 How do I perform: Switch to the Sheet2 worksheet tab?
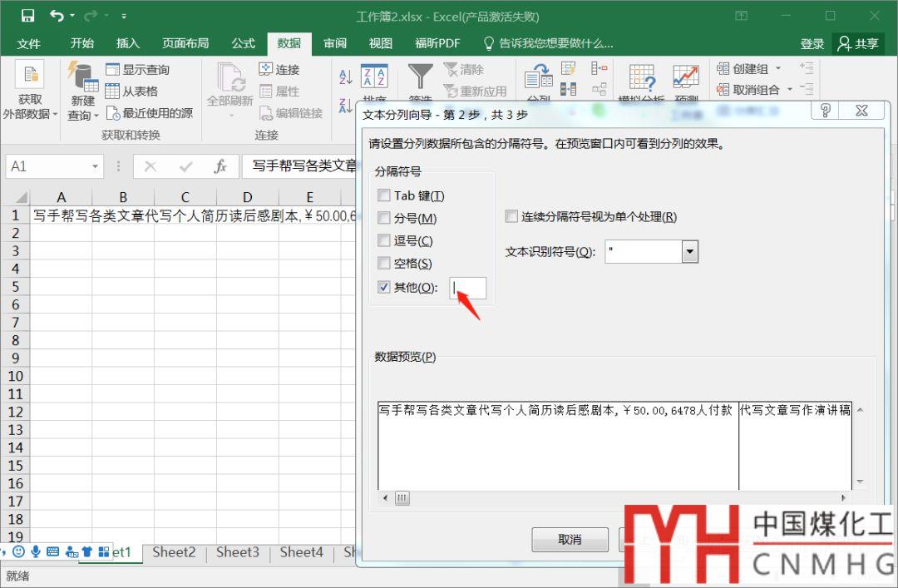[x=174, y=552]
